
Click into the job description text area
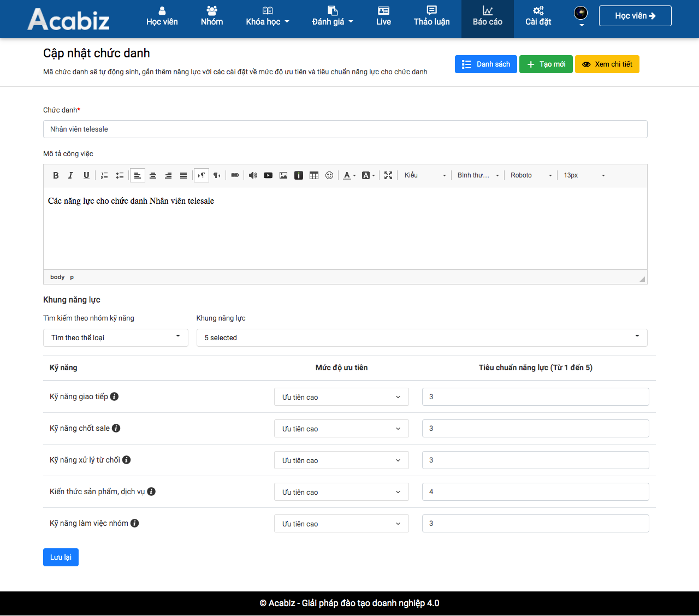(x=345, y=228)
